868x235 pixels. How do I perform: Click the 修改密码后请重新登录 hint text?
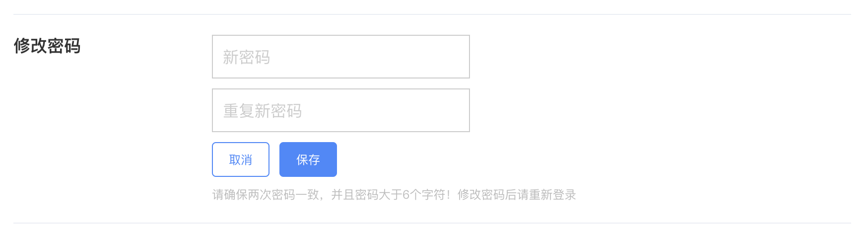(x=516, y=195)
